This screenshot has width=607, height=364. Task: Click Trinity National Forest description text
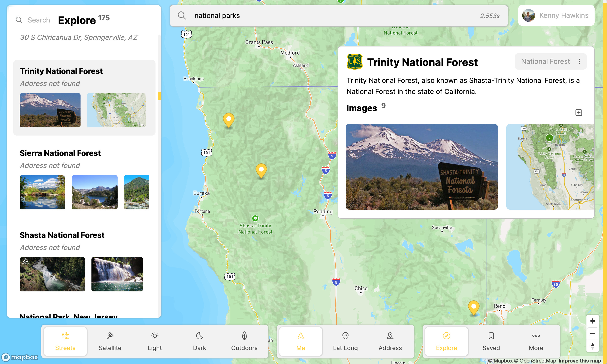tap(463, 86)
